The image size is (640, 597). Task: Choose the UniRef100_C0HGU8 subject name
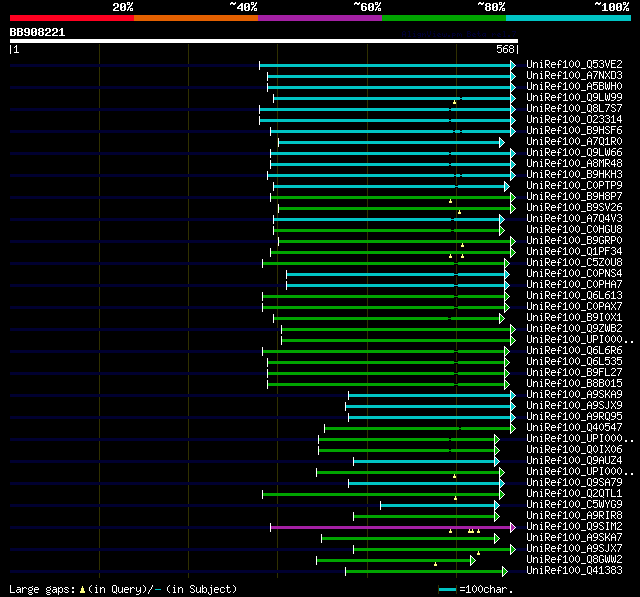[x=574, y=230]
